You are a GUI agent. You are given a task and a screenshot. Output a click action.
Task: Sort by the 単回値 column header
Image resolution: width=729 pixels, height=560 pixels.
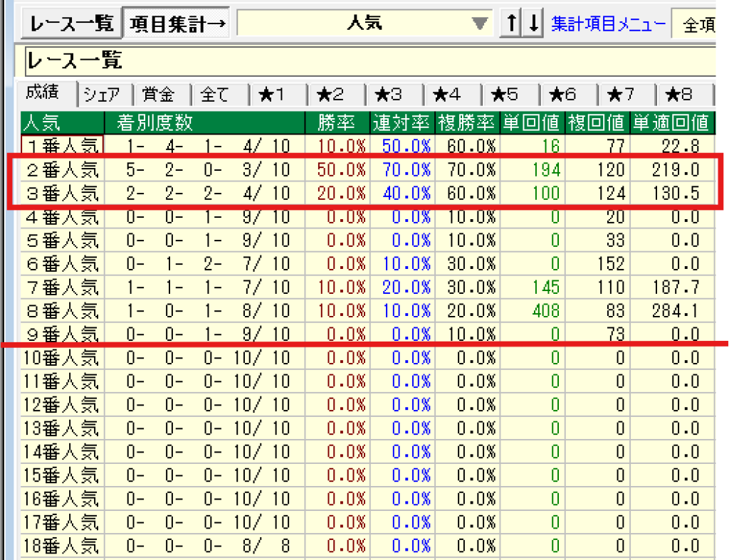point(533,122)
